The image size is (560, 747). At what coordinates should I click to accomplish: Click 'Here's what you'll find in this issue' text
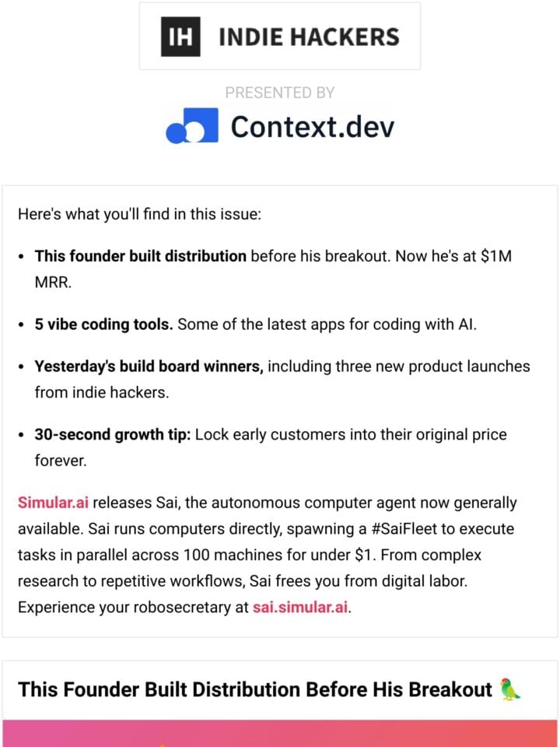[139, 214]
